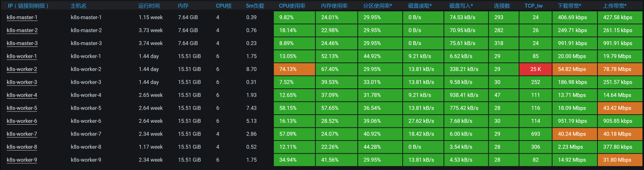
Task: Click the 上传带宽* column header
Action: pos(615,6)
